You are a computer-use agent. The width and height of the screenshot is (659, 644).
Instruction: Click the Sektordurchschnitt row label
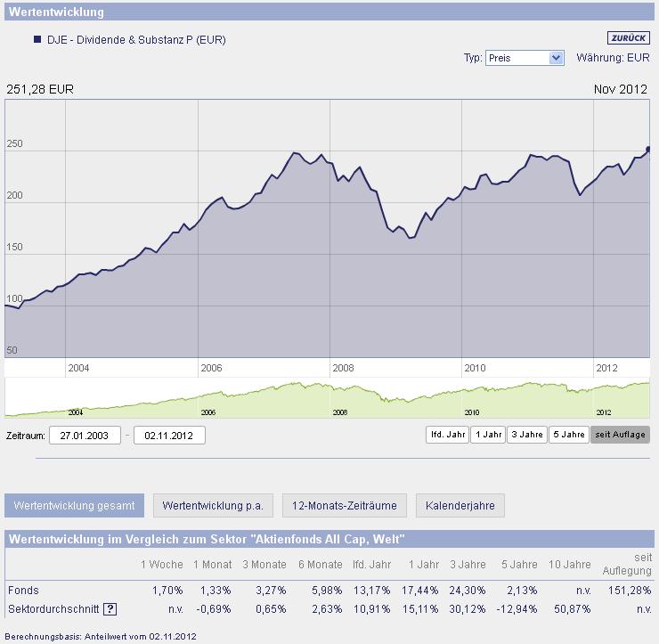tap(53, 608)
